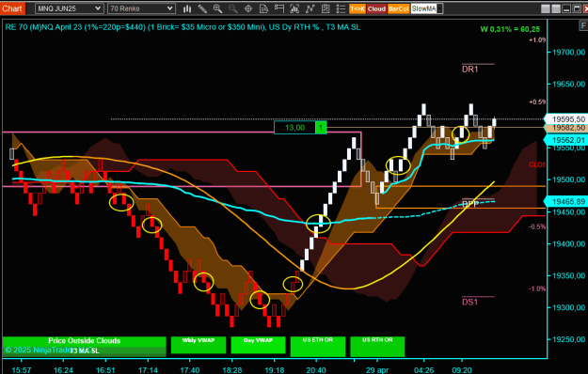Toggle the T<>K button
This screenshot has width=588, height=374.
pos(357,8)
